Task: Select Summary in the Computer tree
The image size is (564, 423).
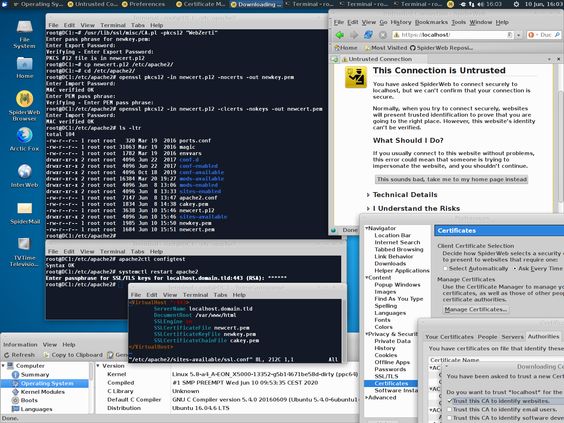Action: (35, 374)
